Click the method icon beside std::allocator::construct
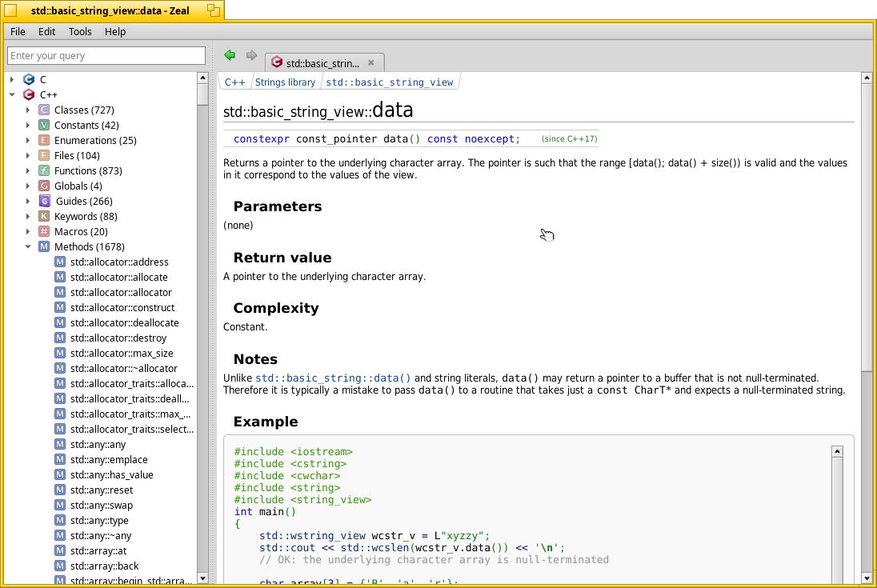877x588 pixels. pos(60,307)
